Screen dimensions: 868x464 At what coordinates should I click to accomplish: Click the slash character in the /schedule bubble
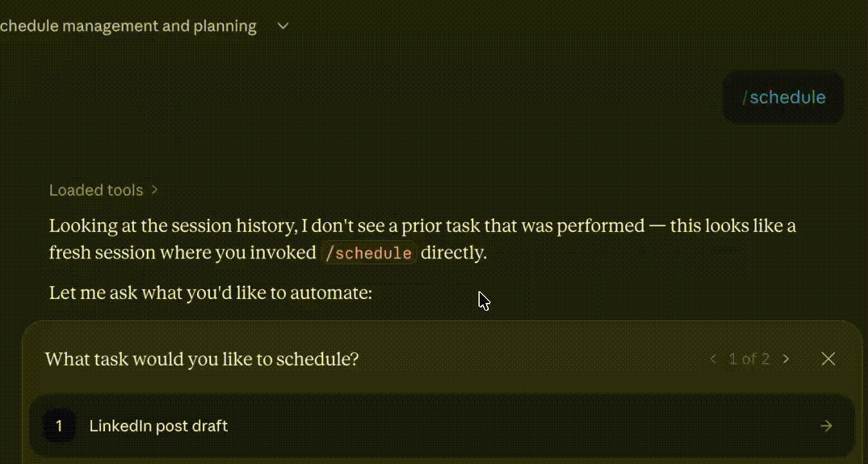tap(745, 97)
